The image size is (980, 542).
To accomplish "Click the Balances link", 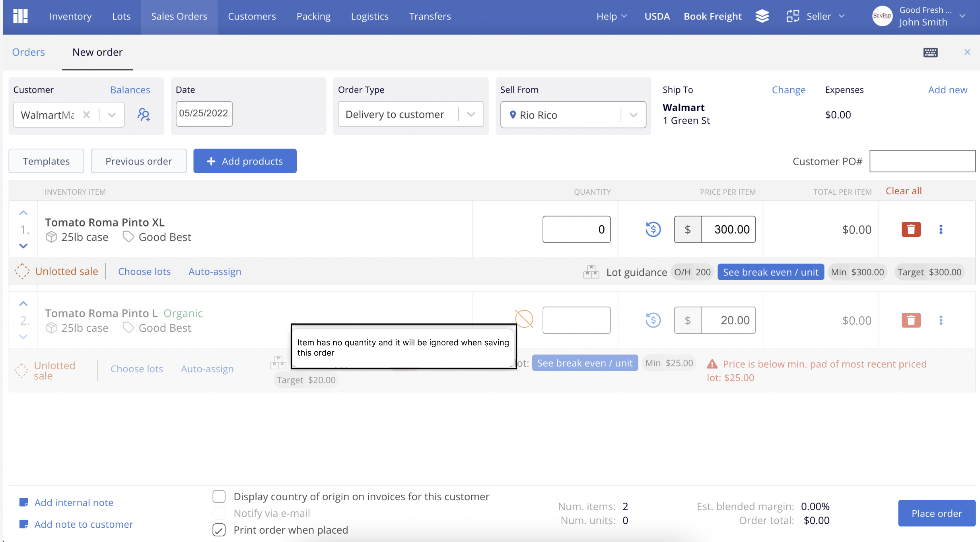I will tap(130, 90).
